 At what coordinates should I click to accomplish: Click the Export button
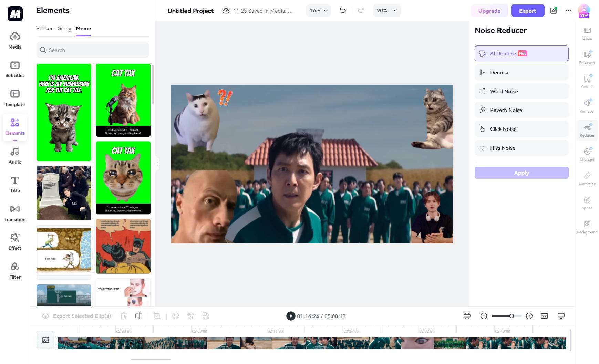527,11
